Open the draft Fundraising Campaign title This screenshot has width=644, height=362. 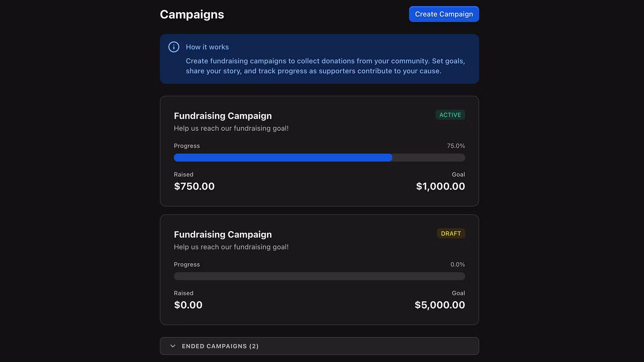point(223,235)
